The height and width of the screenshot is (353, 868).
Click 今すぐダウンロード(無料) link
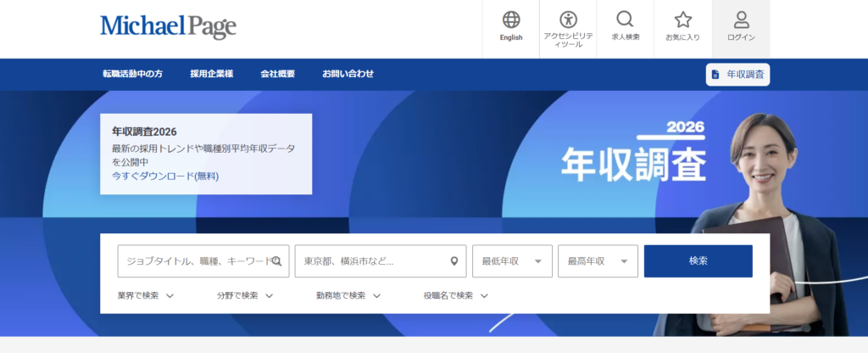point(164,176)
